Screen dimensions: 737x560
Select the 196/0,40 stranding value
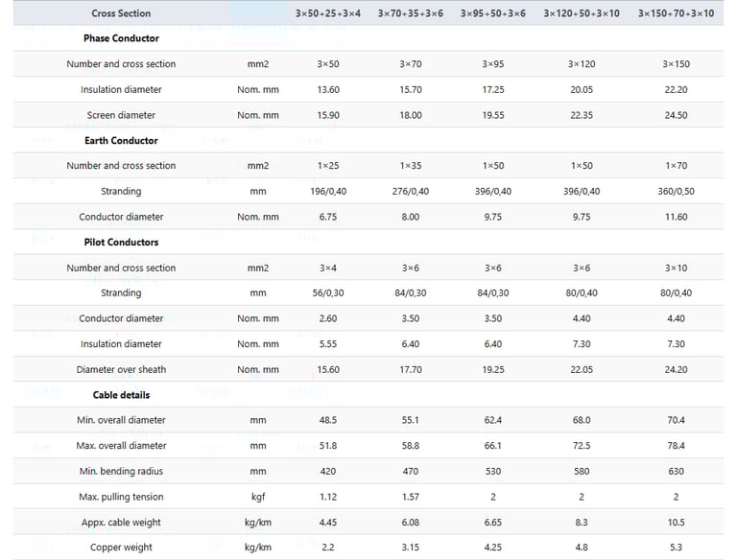pos(328,192)
